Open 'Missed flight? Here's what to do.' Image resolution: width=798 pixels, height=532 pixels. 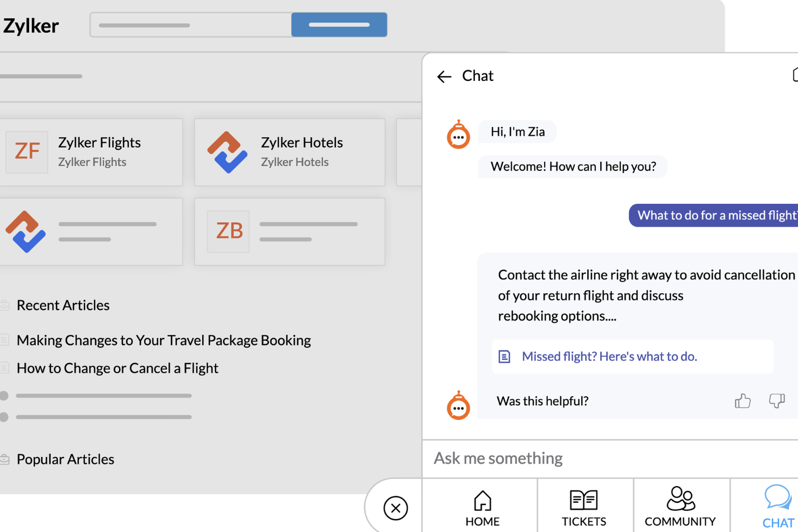609,356
